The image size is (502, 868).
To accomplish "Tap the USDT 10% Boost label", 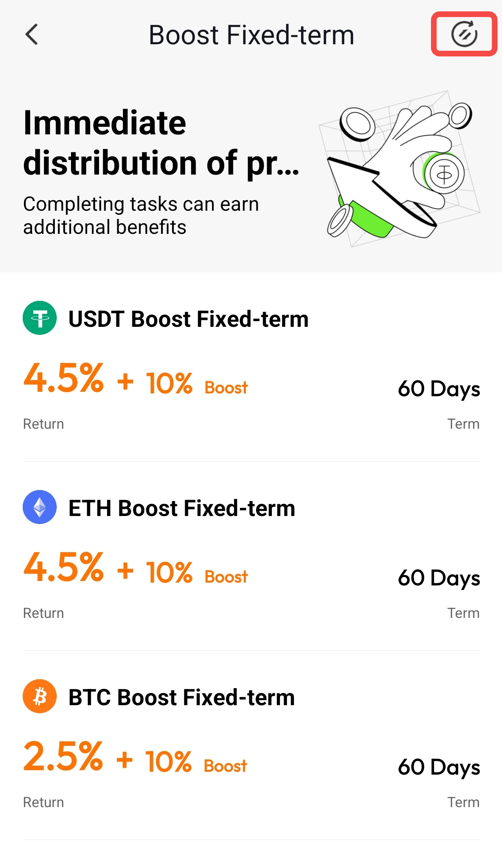I will tap(197, 384).
